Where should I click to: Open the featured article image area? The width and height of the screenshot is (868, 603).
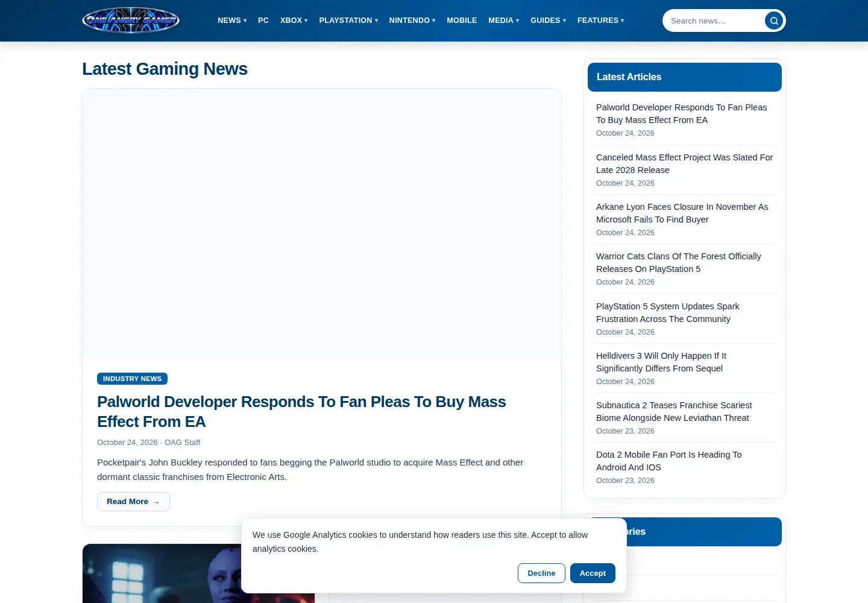coord(322,224)
